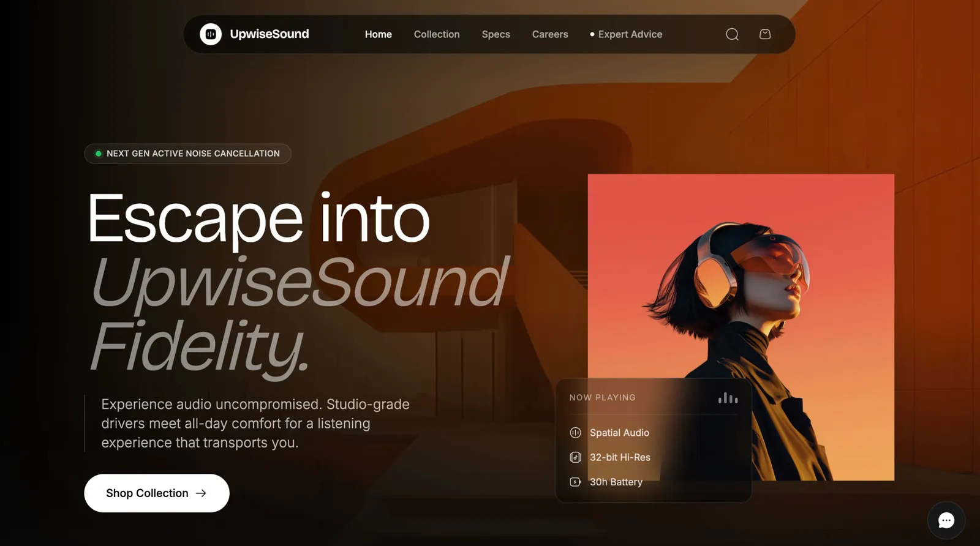Open the Careers nav item
980x546 pixels.
(550, 34)
